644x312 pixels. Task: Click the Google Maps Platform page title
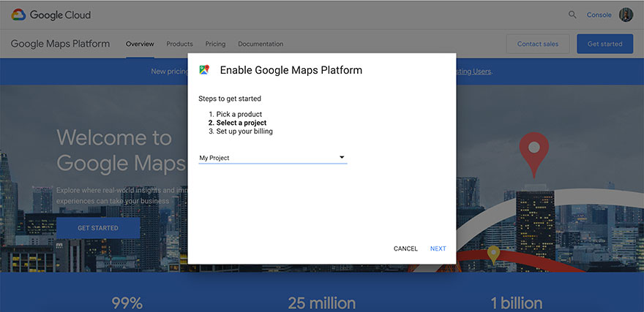[60, 44]
